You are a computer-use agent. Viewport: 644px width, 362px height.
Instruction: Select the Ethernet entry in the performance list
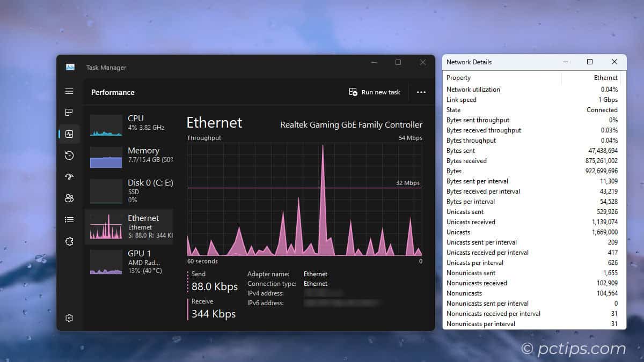pos(129,225)
